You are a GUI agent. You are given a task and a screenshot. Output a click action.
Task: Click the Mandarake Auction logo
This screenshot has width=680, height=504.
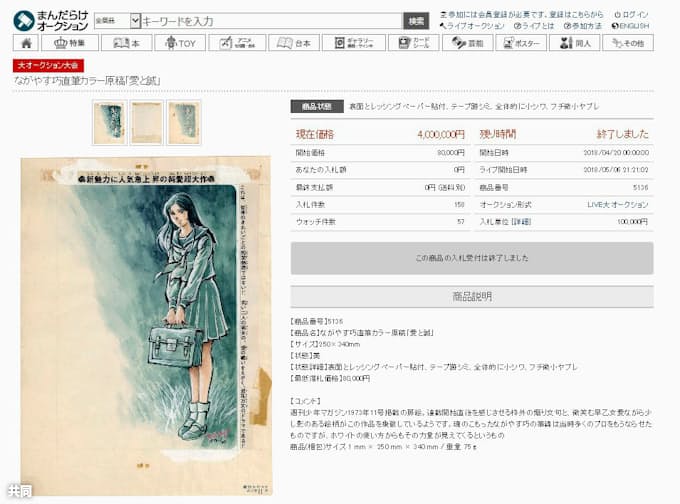[49, 20]
